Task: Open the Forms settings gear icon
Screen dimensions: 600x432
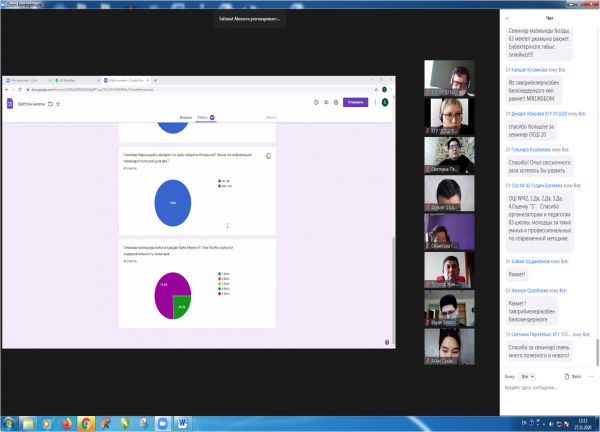Action: click(334, 102)
